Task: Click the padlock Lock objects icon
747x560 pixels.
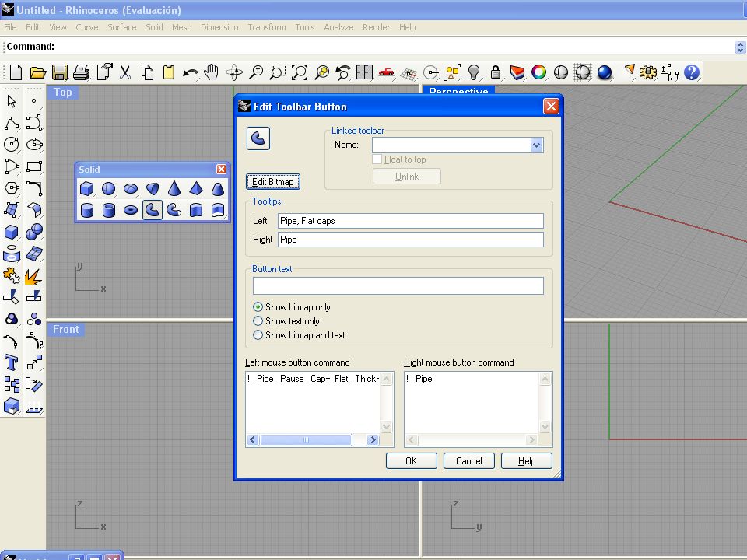Action: [x=496, y=72]
